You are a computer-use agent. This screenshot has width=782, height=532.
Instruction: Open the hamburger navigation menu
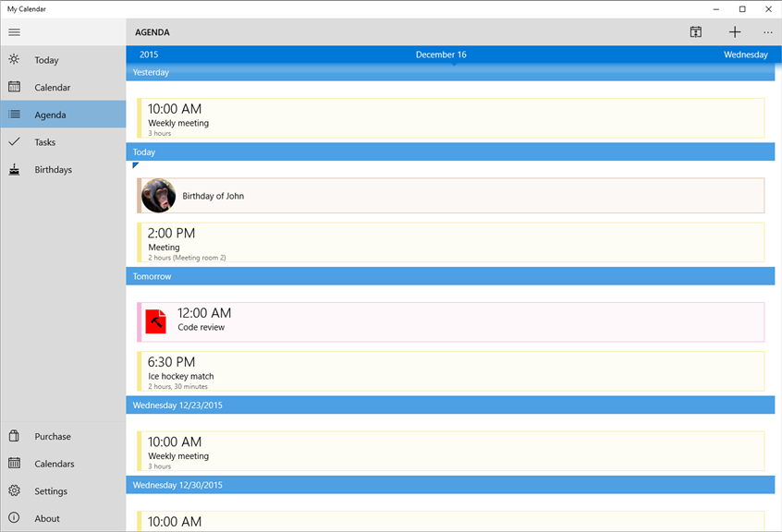15,32
